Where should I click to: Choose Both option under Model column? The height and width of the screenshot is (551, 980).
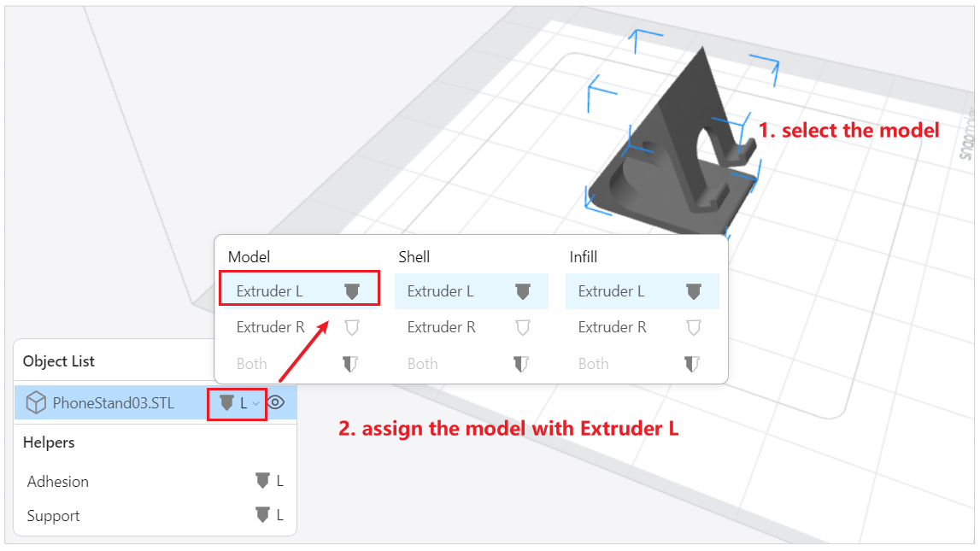[299, 364]
